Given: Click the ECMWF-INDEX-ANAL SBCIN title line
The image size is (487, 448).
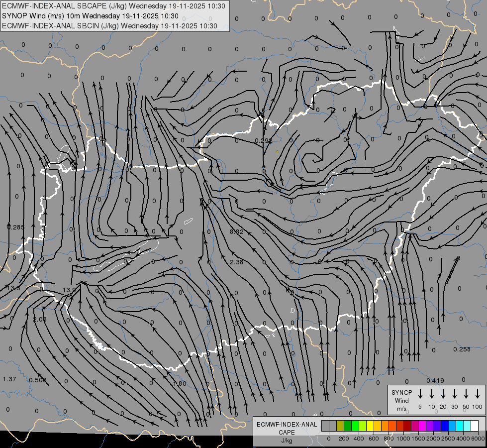Looking at the screenshot, I should [x=109, y=26].
